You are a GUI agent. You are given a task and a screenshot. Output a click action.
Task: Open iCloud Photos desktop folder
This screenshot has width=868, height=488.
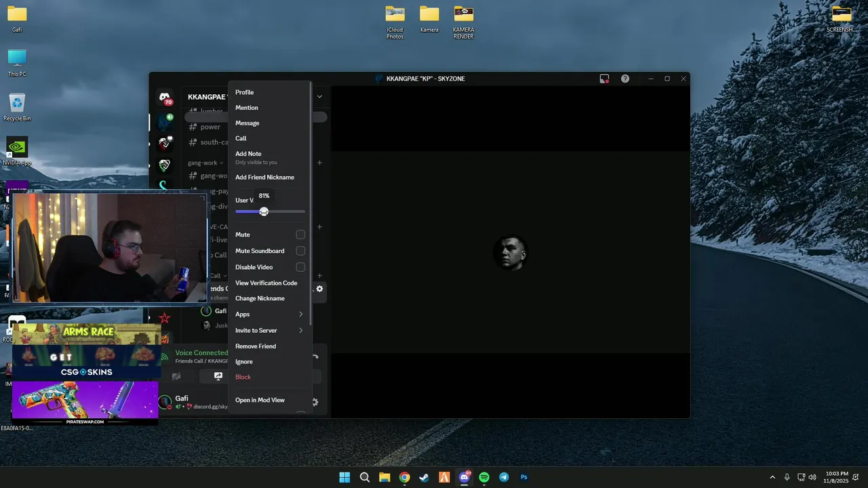(395, 22)
